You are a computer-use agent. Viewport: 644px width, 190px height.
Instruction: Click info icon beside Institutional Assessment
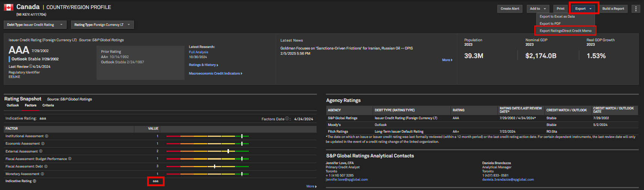(46, 136)
